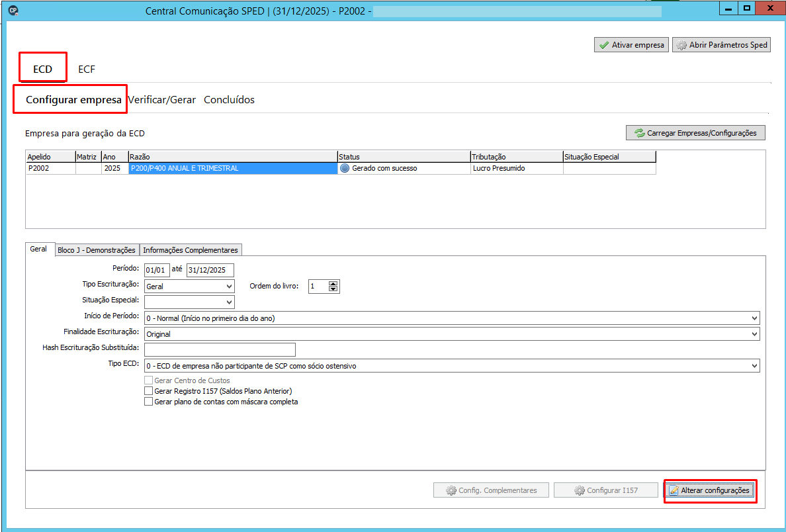Click the Situação Especial column header
Image resolution: width=786 pixels, height=532 pixels.
(609, 157)
